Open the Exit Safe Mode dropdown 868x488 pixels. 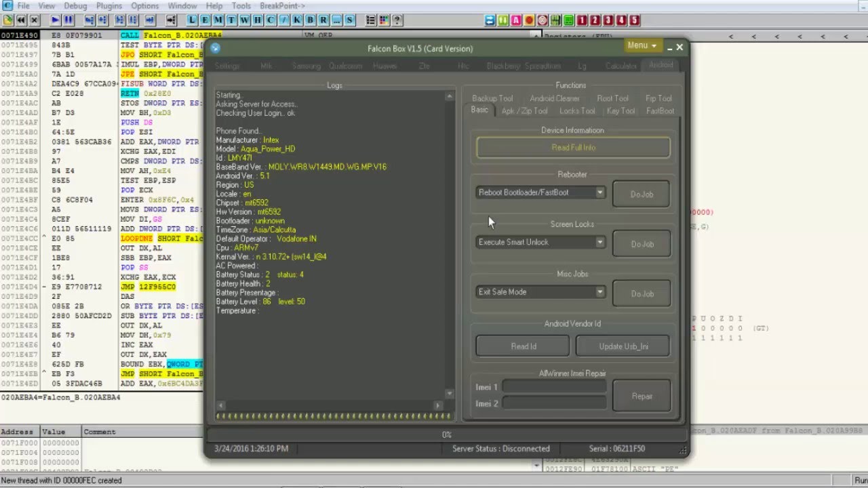tap(540, 292)
